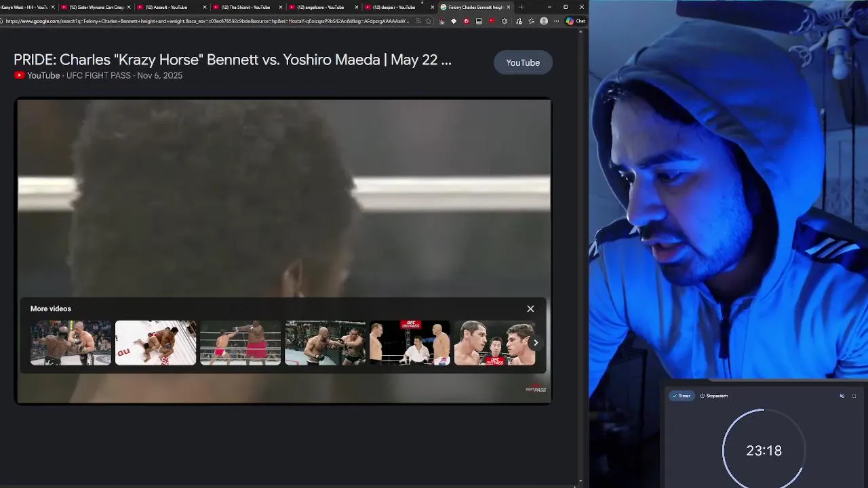Select the Timer mode chip
The image size is (868, 488).
(681, 396)
